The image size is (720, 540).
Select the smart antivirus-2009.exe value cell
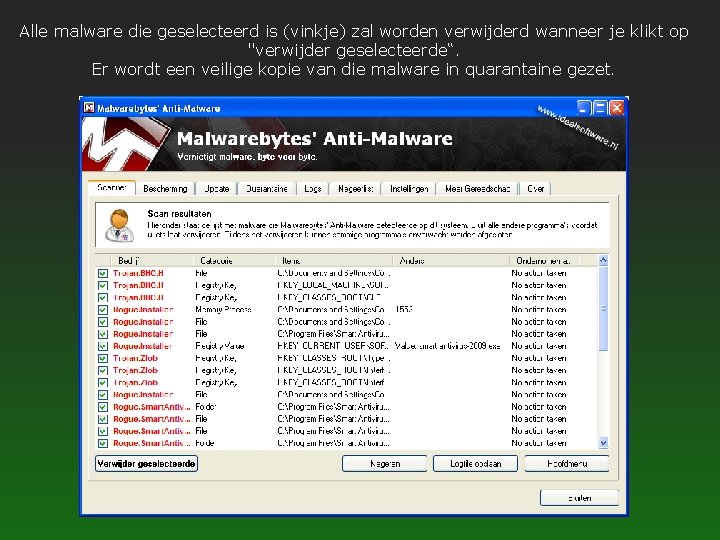point(447,346)
